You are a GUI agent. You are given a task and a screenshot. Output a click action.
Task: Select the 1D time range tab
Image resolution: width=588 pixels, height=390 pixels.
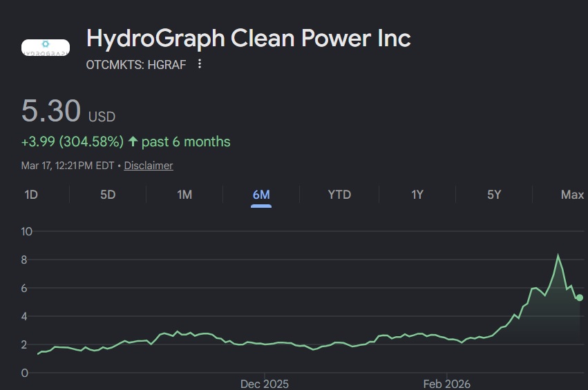[x=31, y=195]
